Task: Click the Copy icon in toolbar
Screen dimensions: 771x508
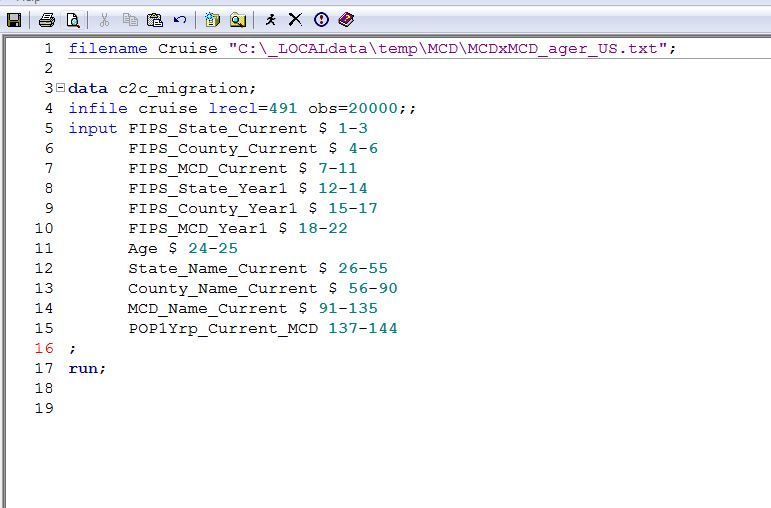Action: (x=130, y=20)
